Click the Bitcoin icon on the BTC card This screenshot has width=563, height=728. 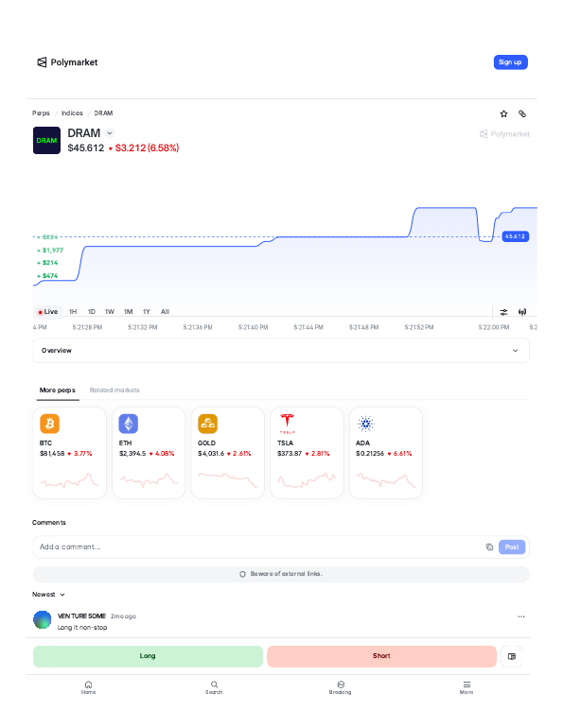point(50,424)
